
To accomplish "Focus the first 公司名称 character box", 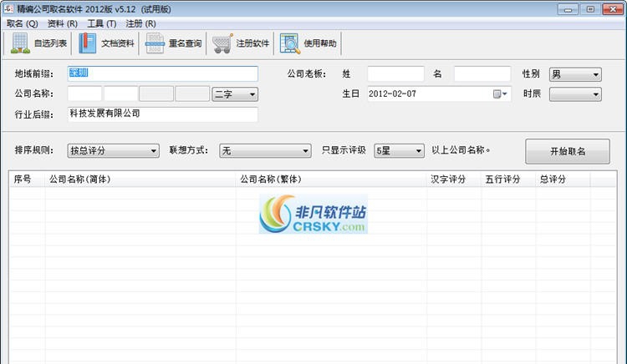I will click(x=84, y=94).
